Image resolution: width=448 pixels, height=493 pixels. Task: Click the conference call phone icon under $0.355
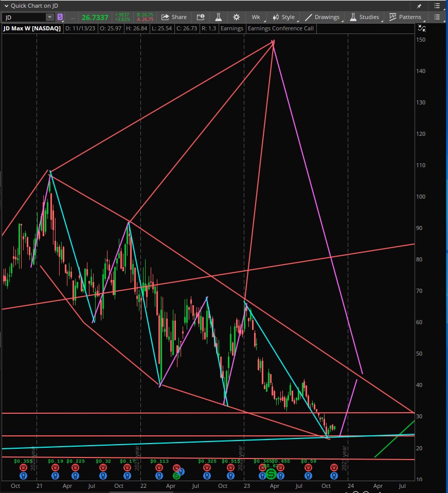point(23,468)
